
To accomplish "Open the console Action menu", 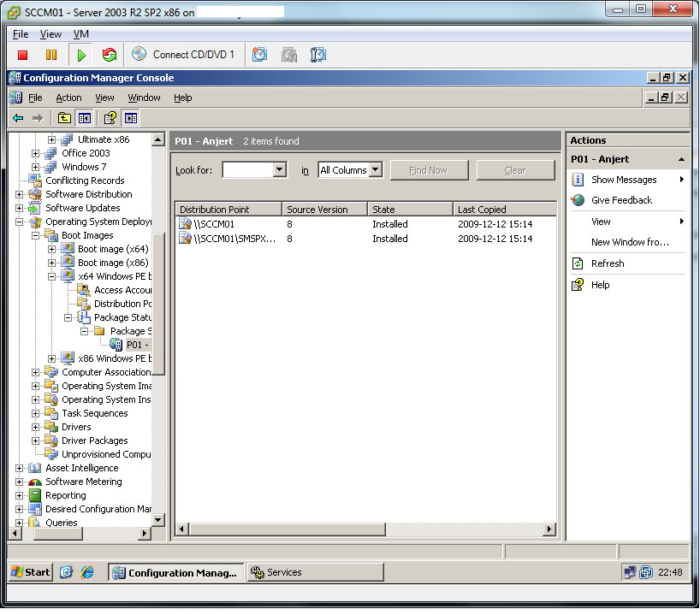I will click(68, 98).
